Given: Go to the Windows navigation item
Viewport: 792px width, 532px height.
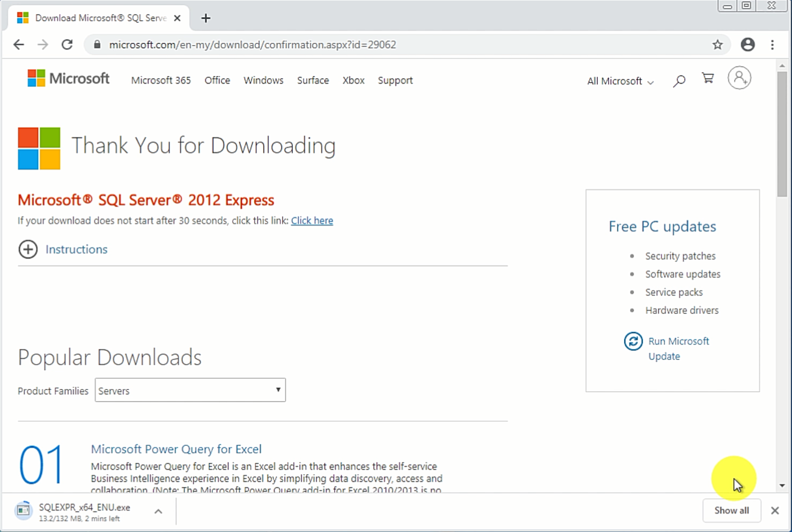Looking at the screenshot, I should pyautogui.click(x=263, y=80).
